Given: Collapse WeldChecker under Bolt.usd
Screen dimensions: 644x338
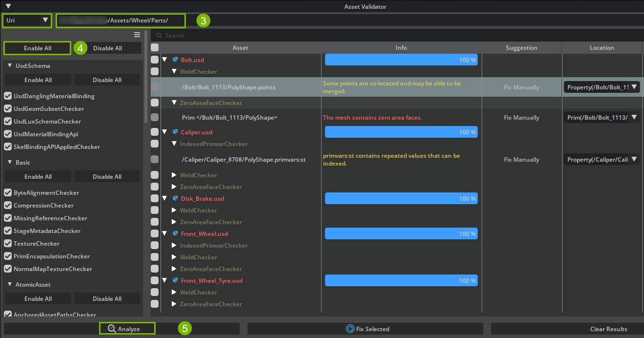Looking at the screenshot, I should coord(174,71).
